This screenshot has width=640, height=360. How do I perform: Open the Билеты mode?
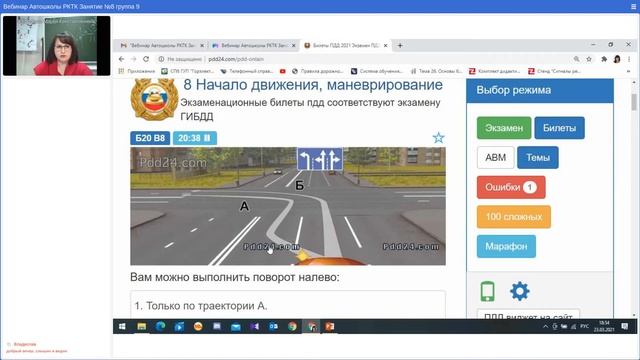pyautogui.click(x=559, y=128)
